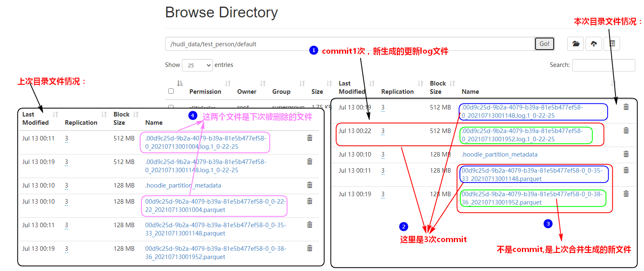This screenshot has height=271, width=644.
Task: Delete 001148.log file in current (本次) listing
Action: 626,107
